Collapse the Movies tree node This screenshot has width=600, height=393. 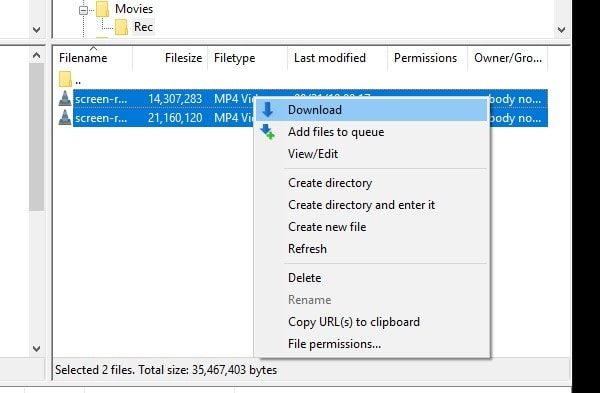pos(83,10)
